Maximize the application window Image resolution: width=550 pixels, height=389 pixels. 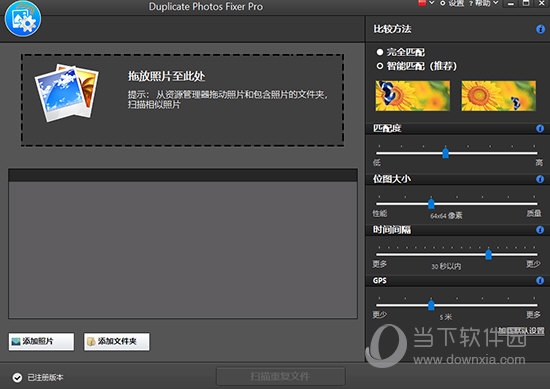pyautogui.click(x=526, y=4)
